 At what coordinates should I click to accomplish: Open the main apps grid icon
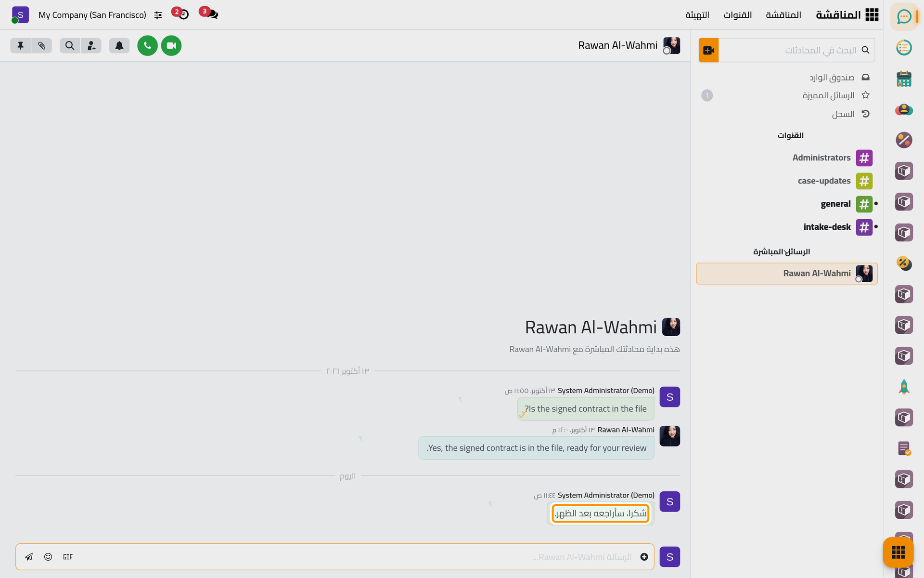click(x=872, y=15)
